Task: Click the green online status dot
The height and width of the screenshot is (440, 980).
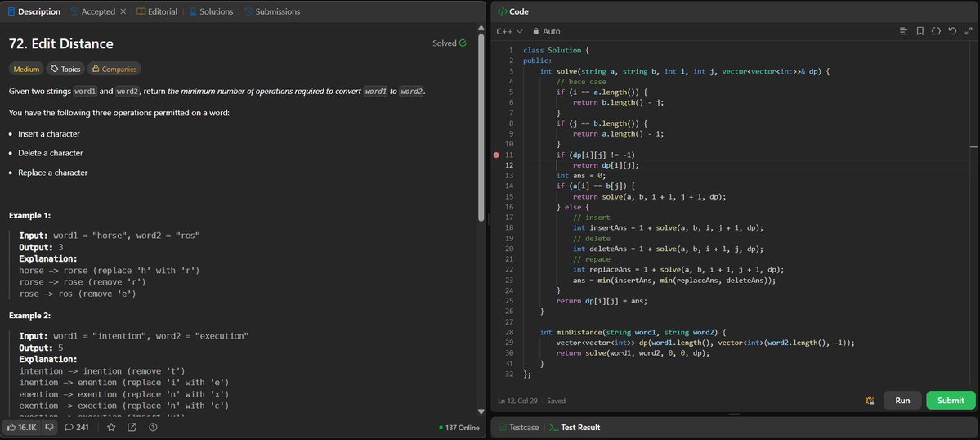Action: pos(441,428)
